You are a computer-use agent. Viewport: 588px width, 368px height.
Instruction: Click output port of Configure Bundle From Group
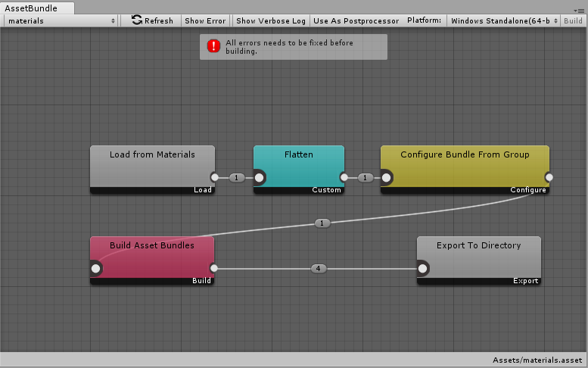549,177
